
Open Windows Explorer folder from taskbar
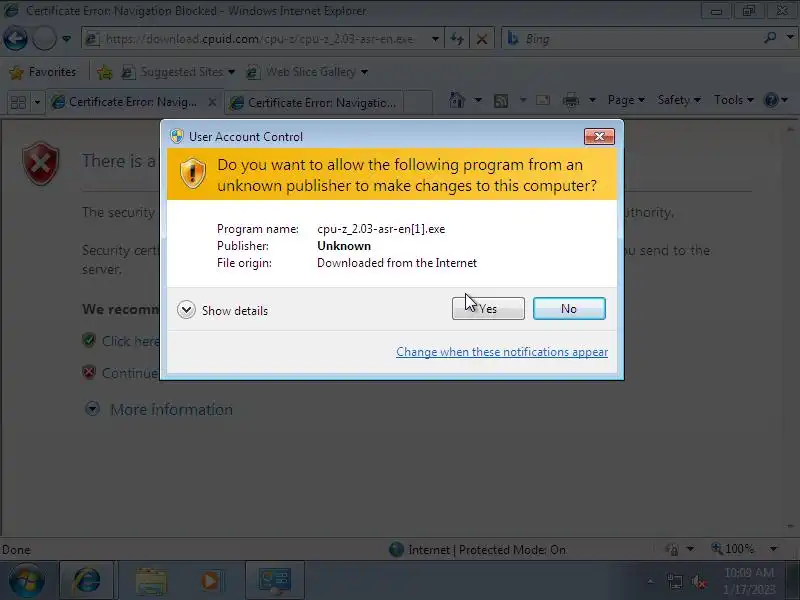(151, 582)
